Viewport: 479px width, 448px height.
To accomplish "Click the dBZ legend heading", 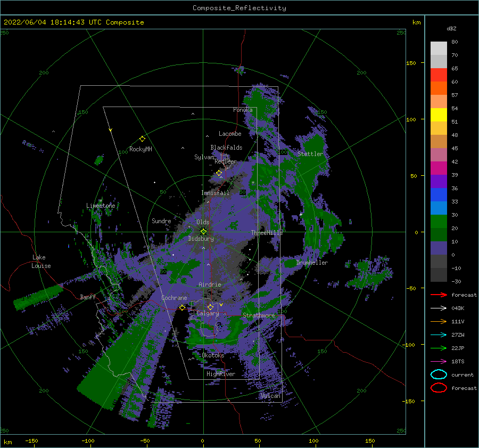I will [451, 28].
